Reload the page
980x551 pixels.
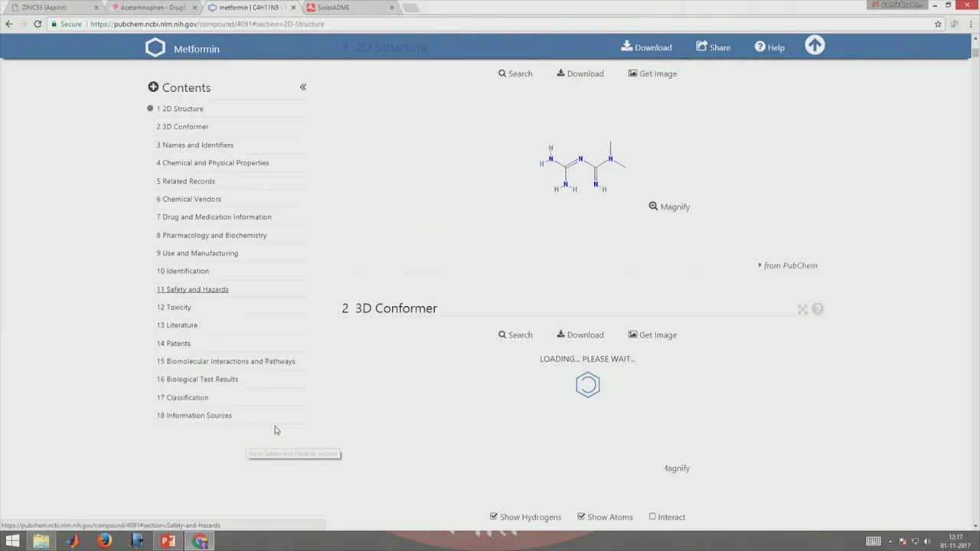pyautogui.click(x=37, y=24)
